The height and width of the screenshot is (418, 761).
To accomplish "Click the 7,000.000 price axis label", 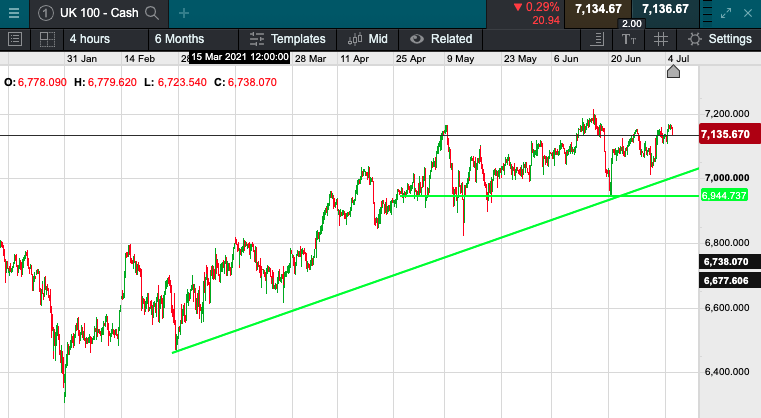I will click(x=727, y=178).
